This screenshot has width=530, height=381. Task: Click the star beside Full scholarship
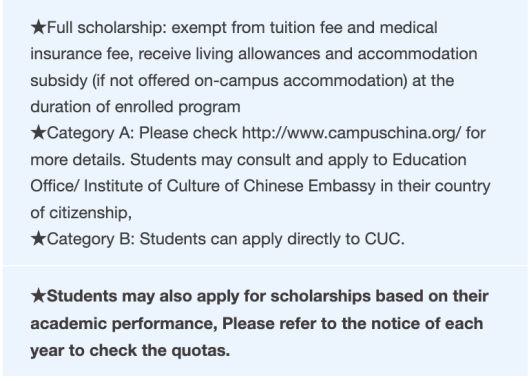click(x=38, y=27)
